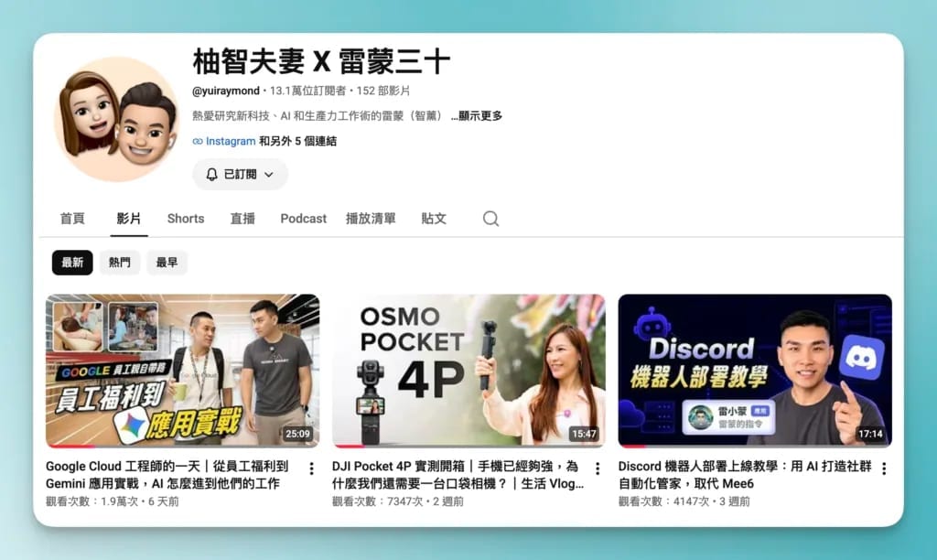Viewport: 937px width, 560px height.
Task: Click the 13.1萬位訂閱者 subscriber count
Action: point(307,91)
